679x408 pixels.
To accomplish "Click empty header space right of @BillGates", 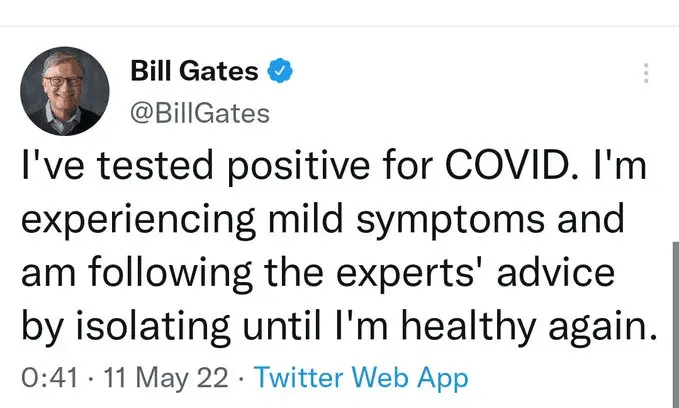I will click(x=450, y=113).
